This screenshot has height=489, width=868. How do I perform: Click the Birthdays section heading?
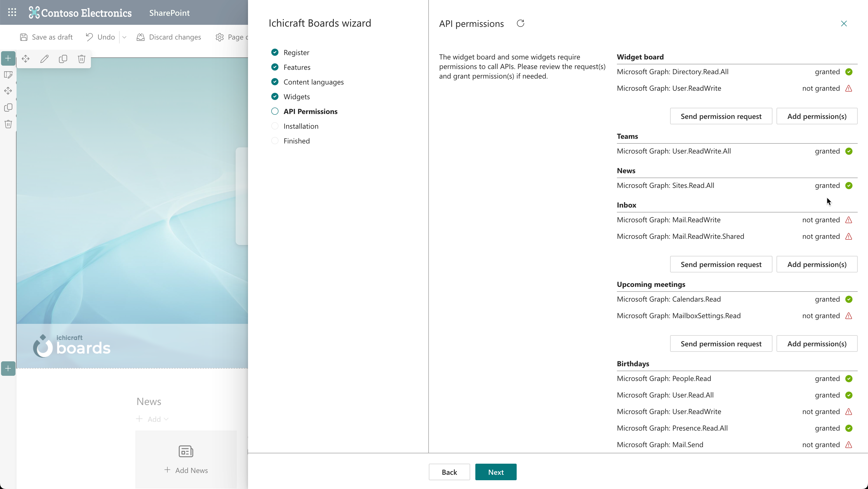point(633,364)
